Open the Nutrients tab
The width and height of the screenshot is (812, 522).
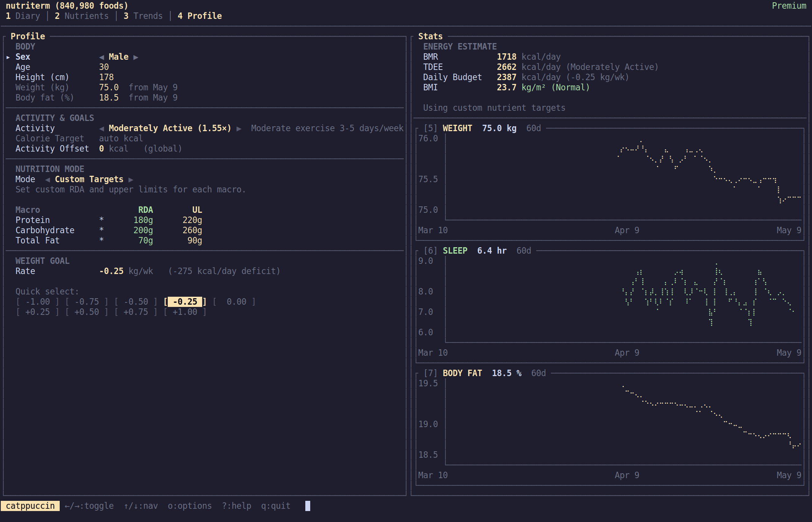pos(82,16)
